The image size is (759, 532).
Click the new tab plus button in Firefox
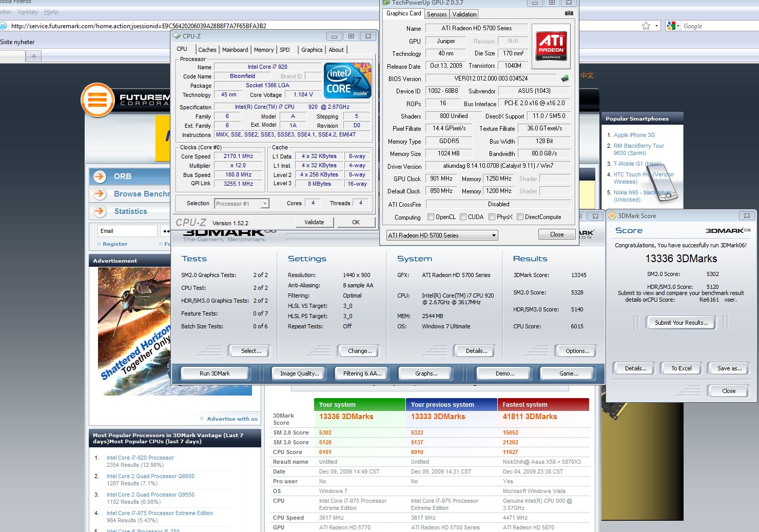pyautogui.click(x=34, y=56)
